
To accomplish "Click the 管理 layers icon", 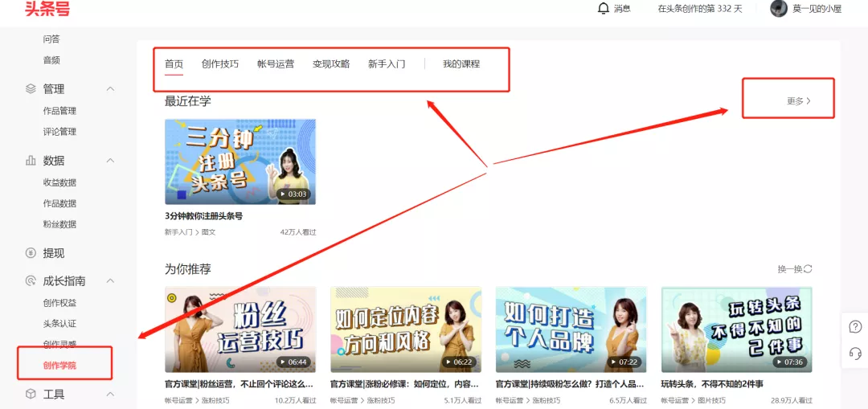I will pyautogui.click(x=31, y=88).
